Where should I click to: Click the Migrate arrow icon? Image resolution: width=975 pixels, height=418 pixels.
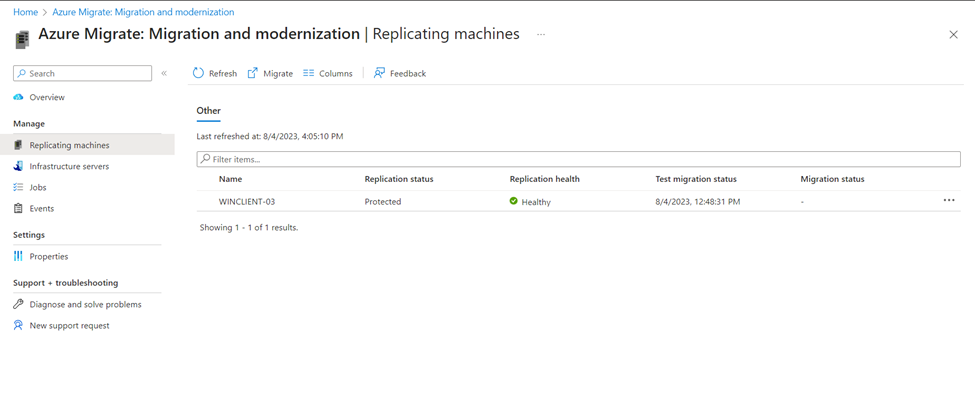(x=252, y=73)
